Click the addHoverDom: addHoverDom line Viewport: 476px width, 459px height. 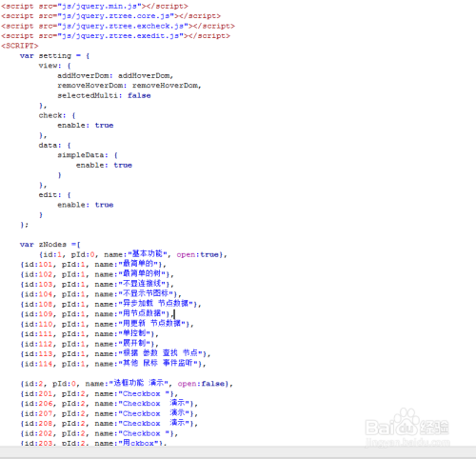click(115, 75)
